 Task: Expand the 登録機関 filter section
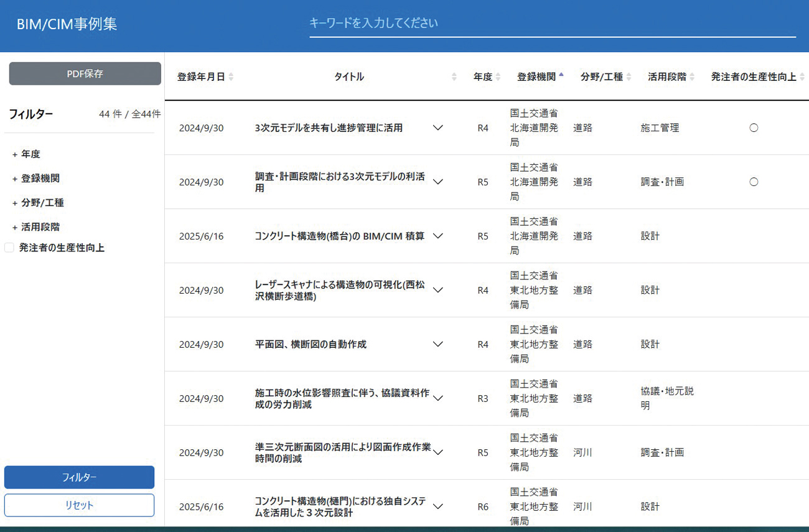[36, 179]
